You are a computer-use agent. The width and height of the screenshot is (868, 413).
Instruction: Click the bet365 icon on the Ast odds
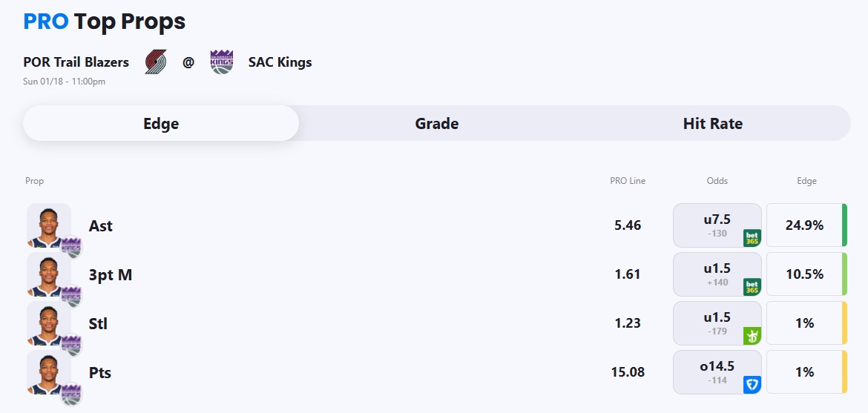pyautogui.click(x=752, y=238)
